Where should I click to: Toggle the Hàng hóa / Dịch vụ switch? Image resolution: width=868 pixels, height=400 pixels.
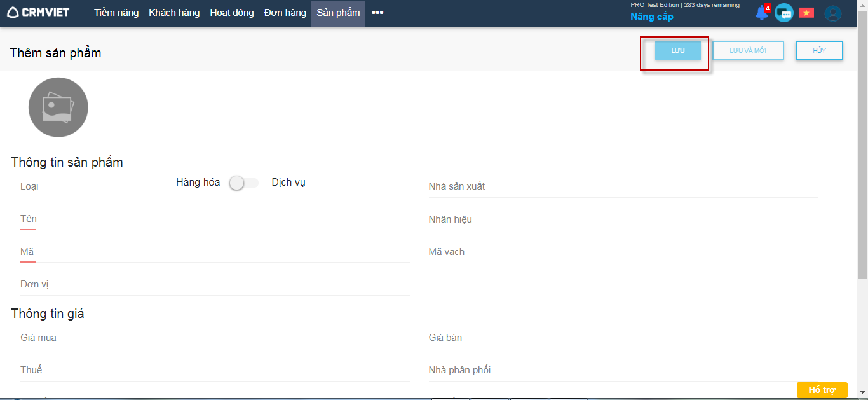click(x=243, y=183)
